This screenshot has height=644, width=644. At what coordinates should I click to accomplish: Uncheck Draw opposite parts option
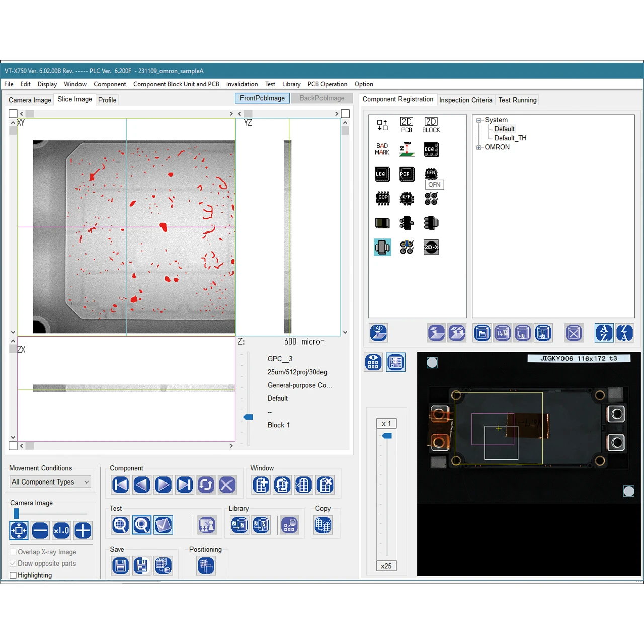pos(14,563)
